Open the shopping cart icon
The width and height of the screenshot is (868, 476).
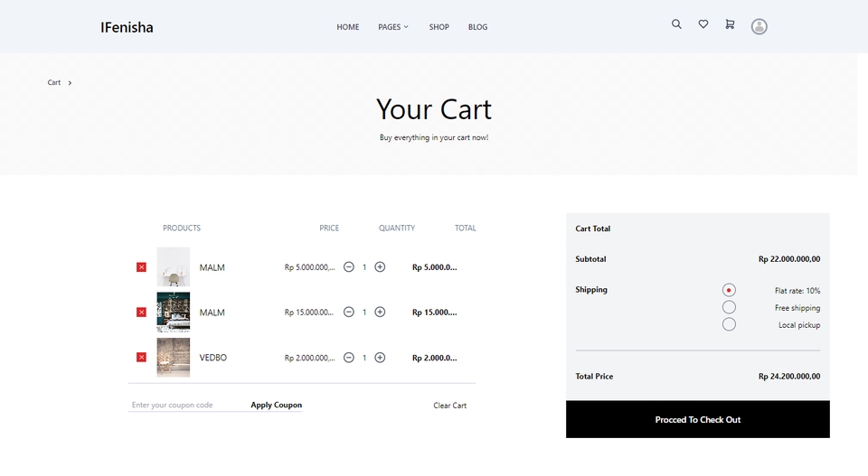tap(730, 24)
